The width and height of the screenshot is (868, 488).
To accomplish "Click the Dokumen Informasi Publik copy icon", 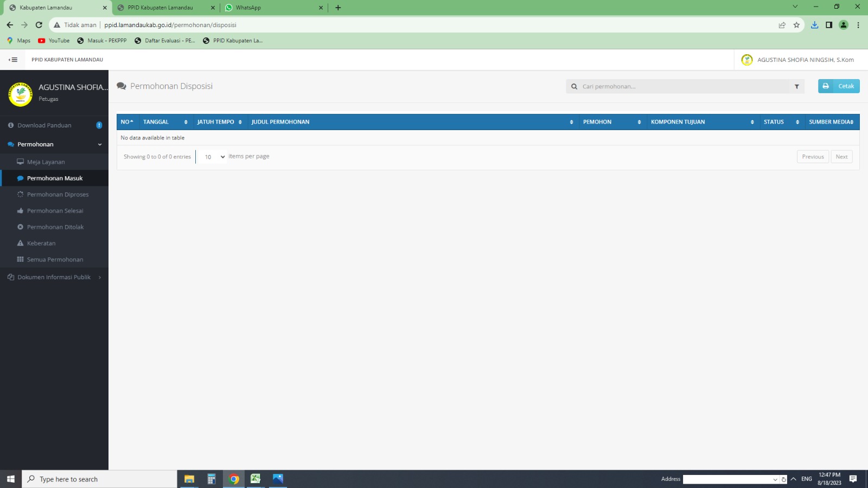I will click(x=10, y=277).
